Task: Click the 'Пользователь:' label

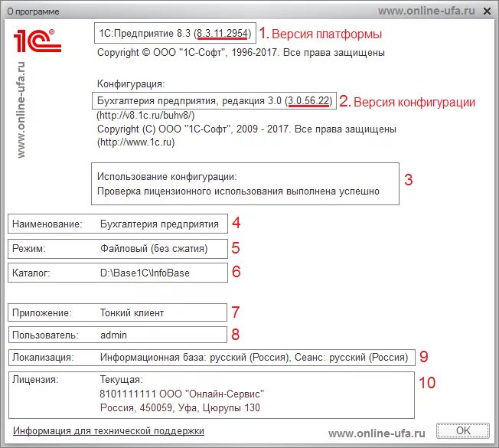Action: pos(45,335)
